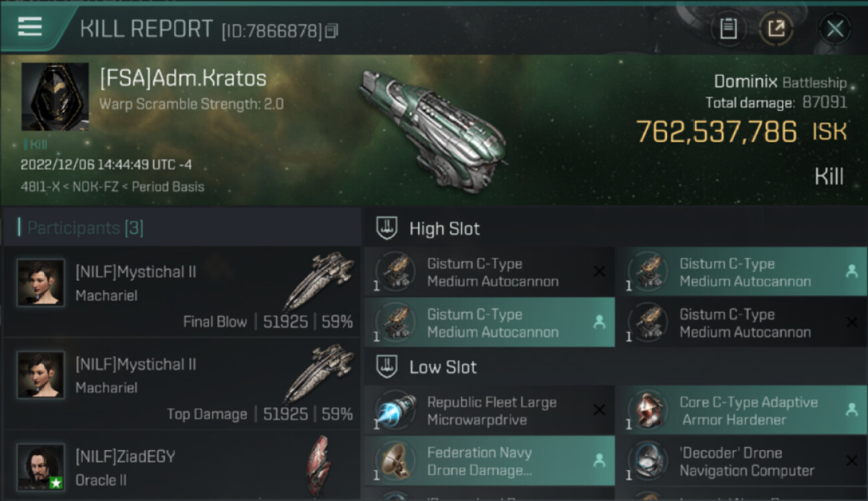Tap Federation Navy Drone Damage module icon

coord(396,461)
